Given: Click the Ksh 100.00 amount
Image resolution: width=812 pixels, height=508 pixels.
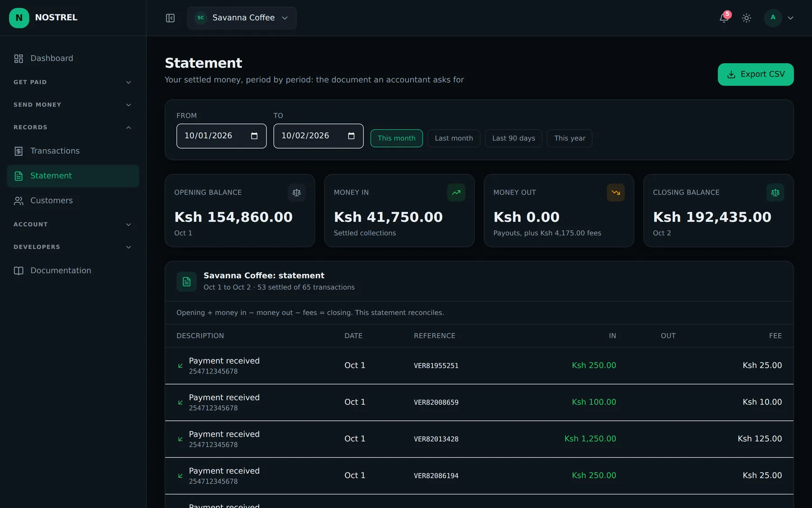Looking at the screenshot, I should pos(594,402).
